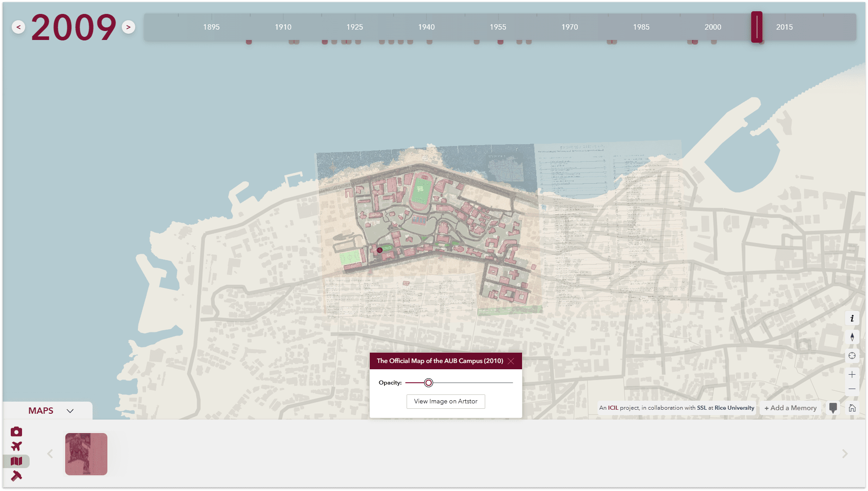Click the Add a Memory button
This screenshot has width=868, height=491.
click(x=791, y=408)
